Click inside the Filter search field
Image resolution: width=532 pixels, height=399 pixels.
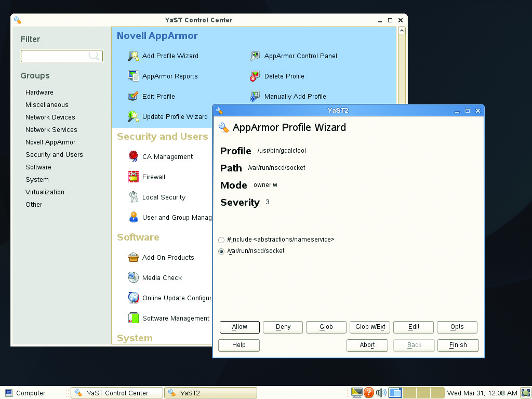coord(55,56)
